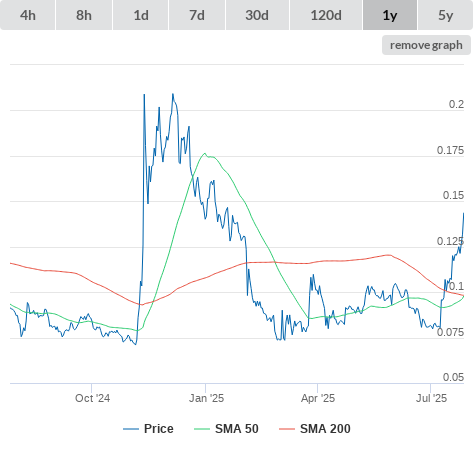This screenshot has width=474, height=455.
Task: Click the blue Price legend line marker
Action: click(x=131, y=429)
